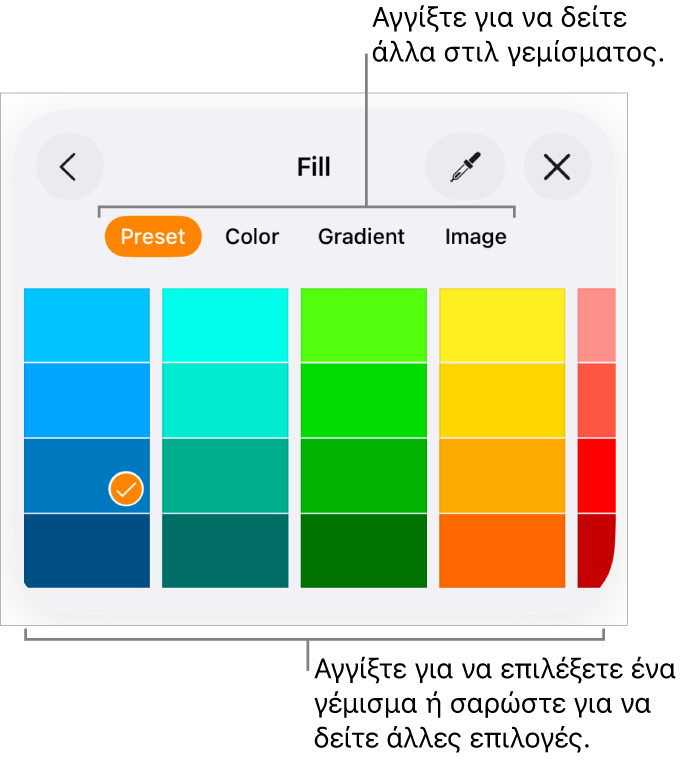Open the Color tab

[252, 237]
